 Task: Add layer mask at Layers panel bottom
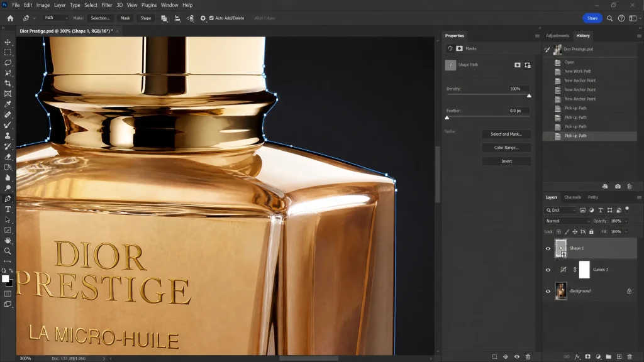coord(588,357)
